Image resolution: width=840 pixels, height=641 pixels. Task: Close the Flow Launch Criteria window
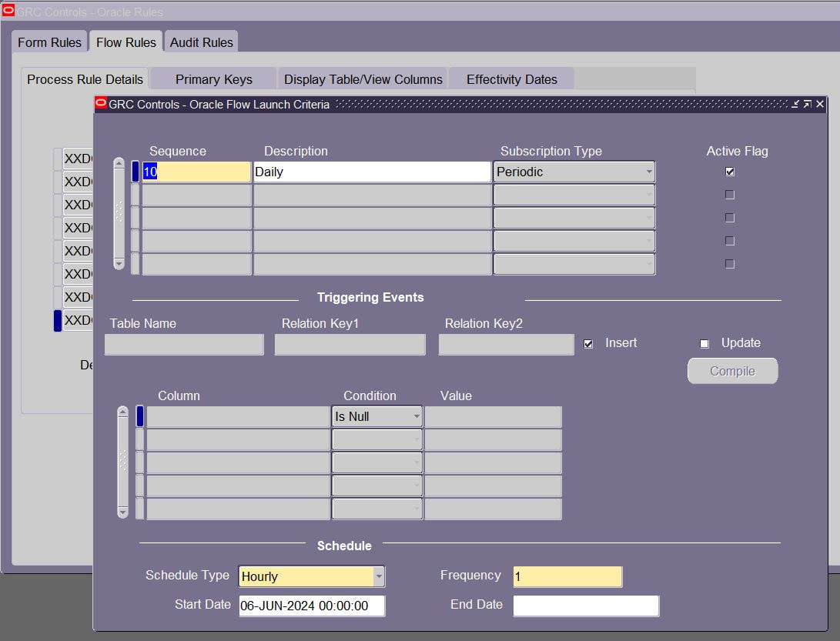820,104
